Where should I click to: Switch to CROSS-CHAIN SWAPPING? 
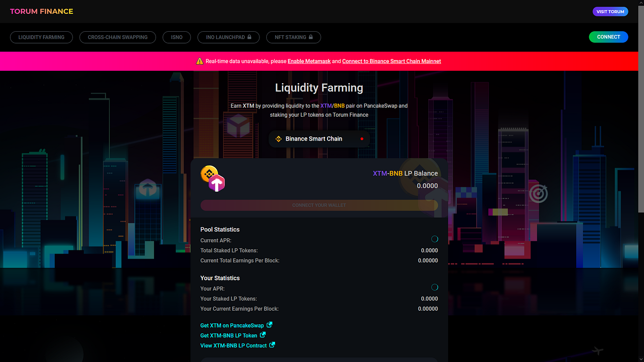(x=117, y=37)
